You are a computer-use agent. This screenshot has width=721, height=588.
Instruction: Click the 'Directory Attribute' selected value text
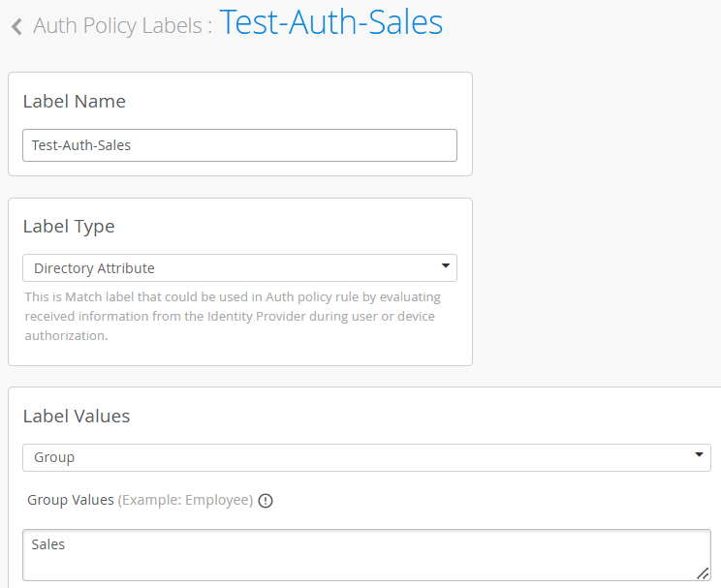tap(94, 268)
